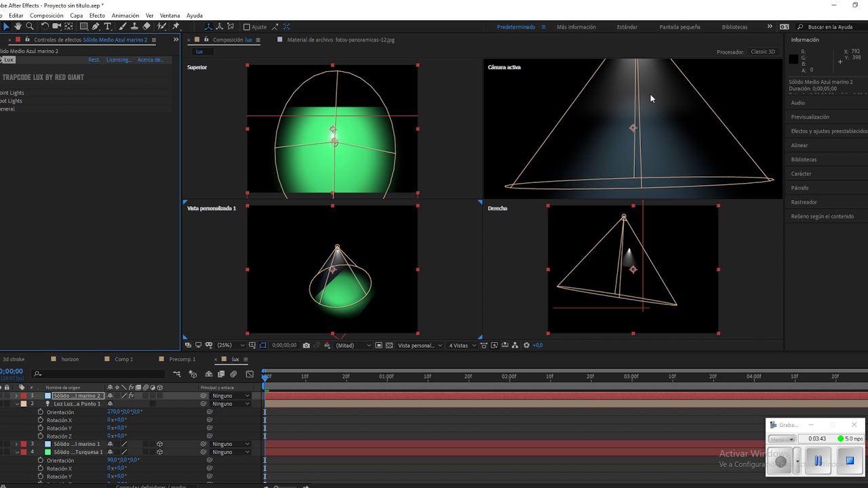Select the Puppet Pin tool
Screen dimensions: 868x488
tap(176, 26)
